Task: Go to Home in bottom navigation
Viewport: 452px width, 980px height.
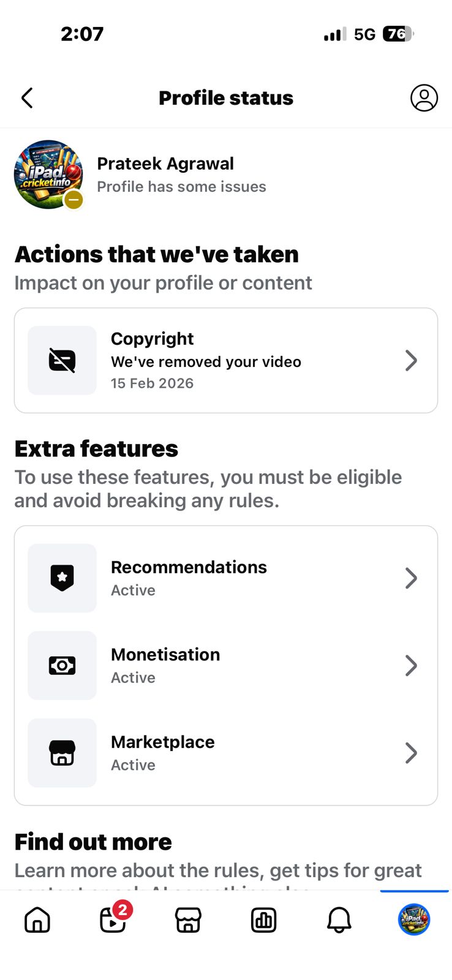Action: (x=37, y=920)
